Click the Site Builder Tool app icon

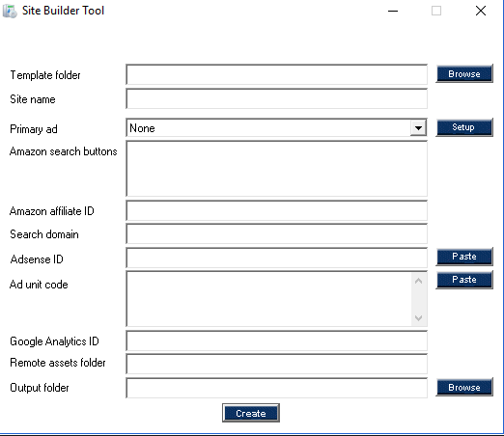pos(10,11)
